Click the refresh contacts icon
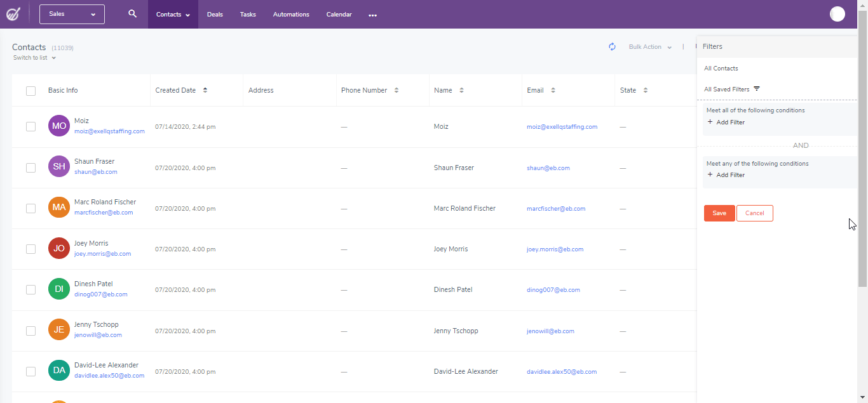868x403 pixels. pos(612,46)
